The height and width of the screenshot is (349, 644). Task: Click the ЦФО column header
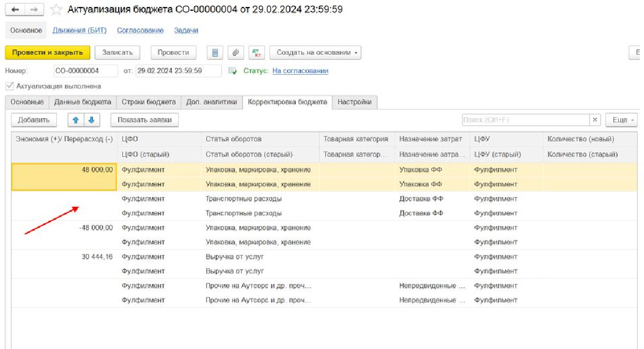(x=159, y=139)
